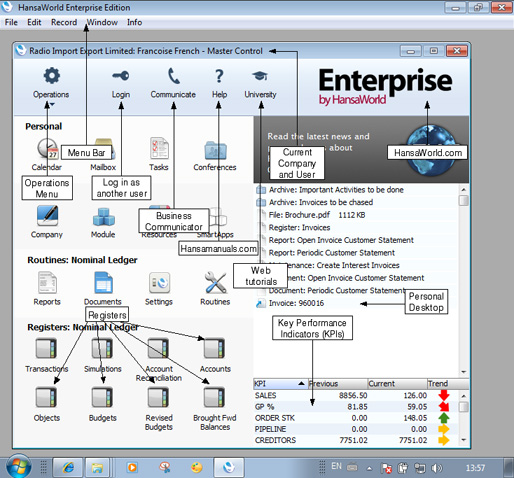Open the Budgets register
This screenshot has width=514, height=478.
point(103,397)
